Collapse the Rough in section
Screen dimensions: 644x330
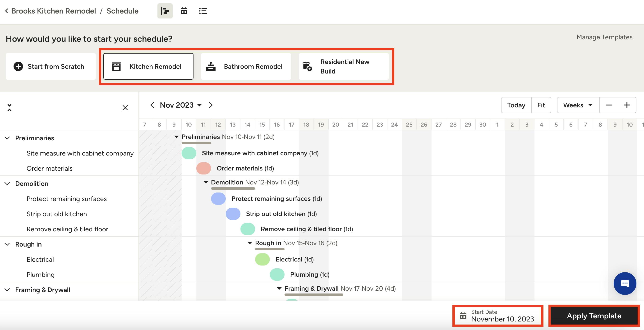tap(7, 244)
